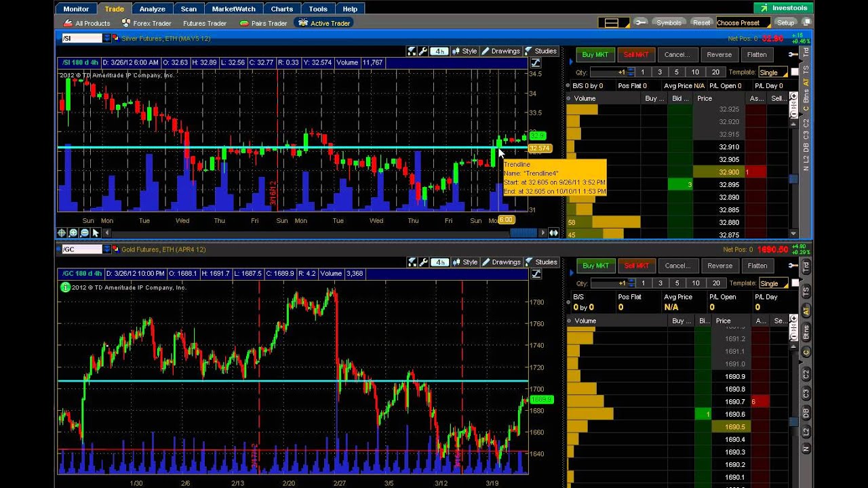Click Symbols button in top toolbar
This screenshot has height=488, width=868.
tap(669, 22)
